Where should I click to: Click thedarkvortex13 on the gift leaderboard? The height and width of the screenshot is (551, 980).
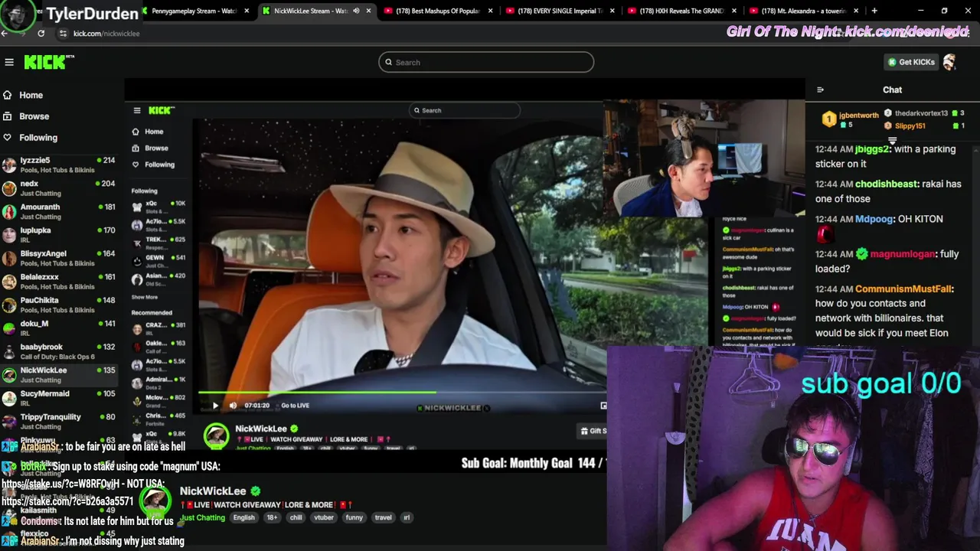click(921, 113)
